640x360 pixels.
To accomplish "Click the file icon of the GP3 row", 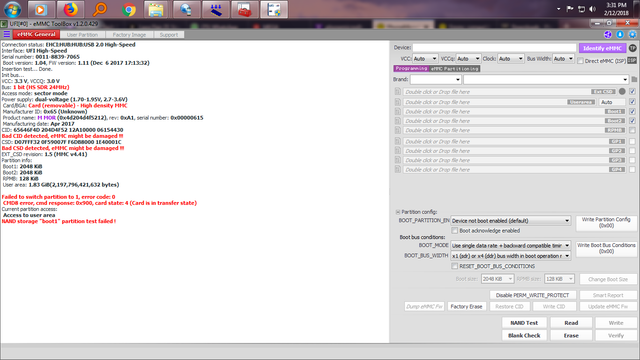I will click(x=398, y=160).
